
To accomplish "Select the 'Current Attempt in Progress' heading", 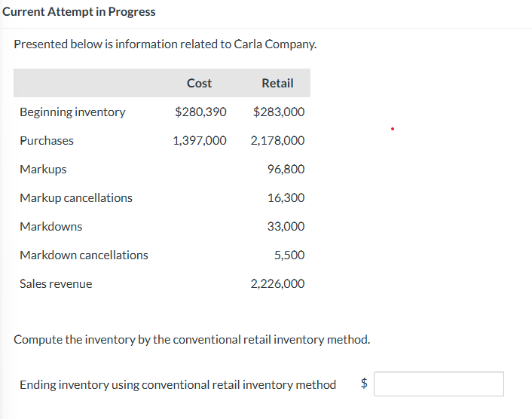I will coord(78,12).
